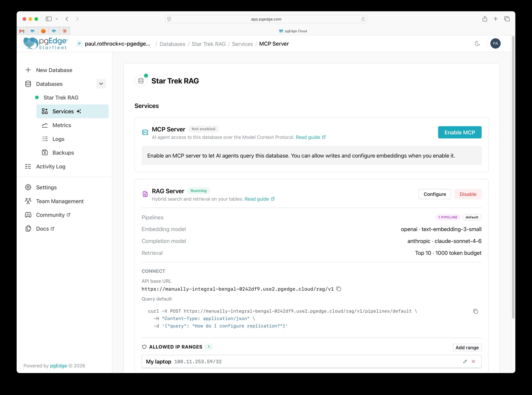The width and height of the screenshot is (532, 395).
Task: Copy the curl query command
Action: click(475, 311)
